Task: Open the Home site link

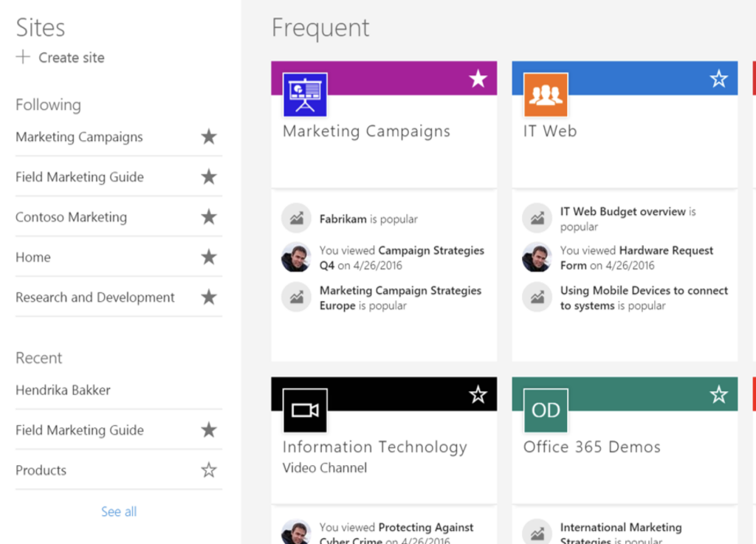Action: [x=32, y=257]
